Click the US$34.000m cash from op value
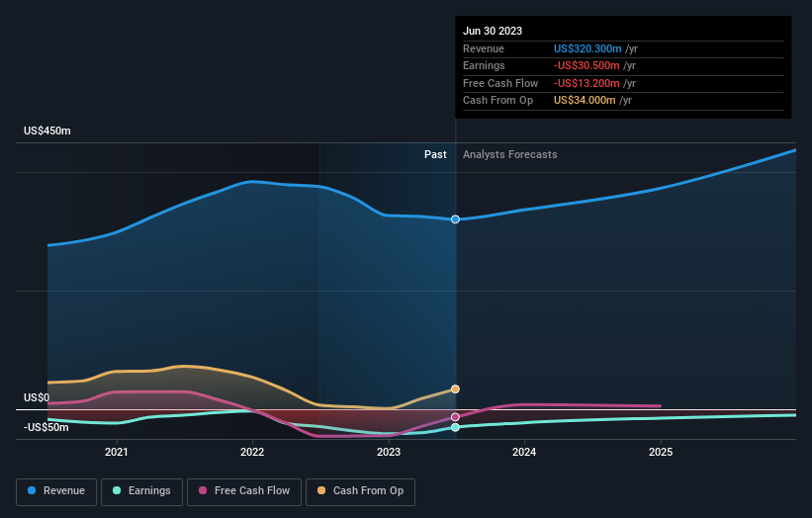 click(585, 101)
